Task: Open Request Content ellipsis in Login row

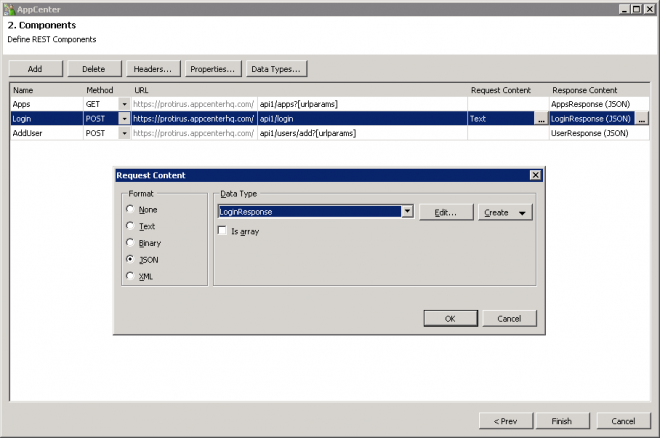Action: tap(541, 119)
